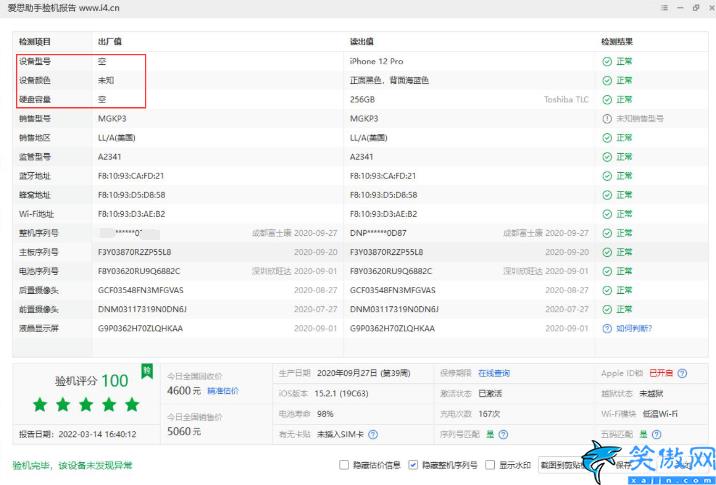
Task: Select factory Bluetooth address F8:10:93:CA:FD:21
Action: coord(131,176)
